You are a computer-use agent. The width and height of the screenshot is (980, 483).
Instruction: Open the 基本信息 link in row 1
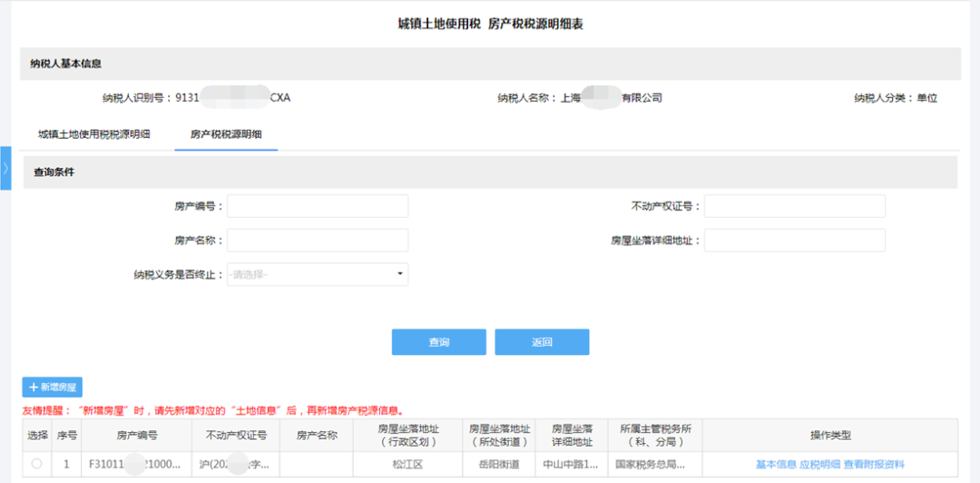coord(776,464)
